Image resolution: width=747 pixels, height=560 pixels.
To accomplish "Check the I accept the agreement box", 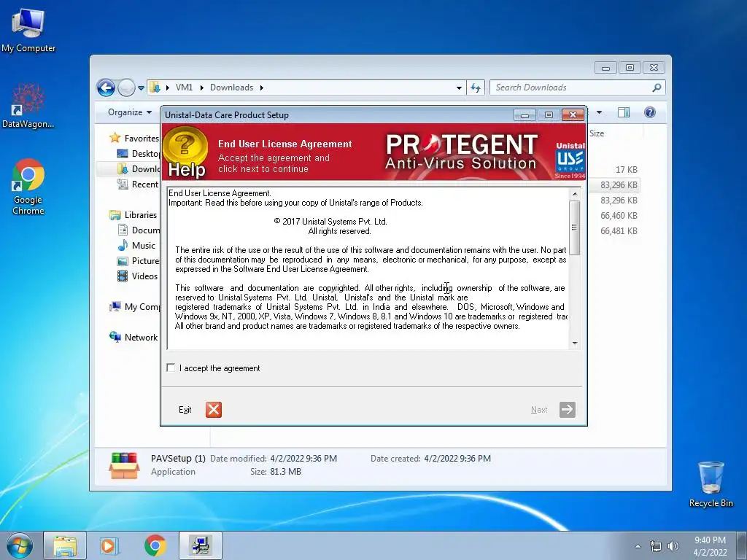I will [x=171, y=367].
